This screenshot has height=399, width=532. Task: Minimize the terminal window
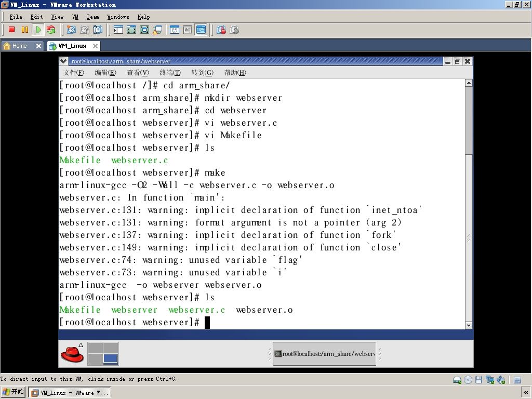coord(448,61)
